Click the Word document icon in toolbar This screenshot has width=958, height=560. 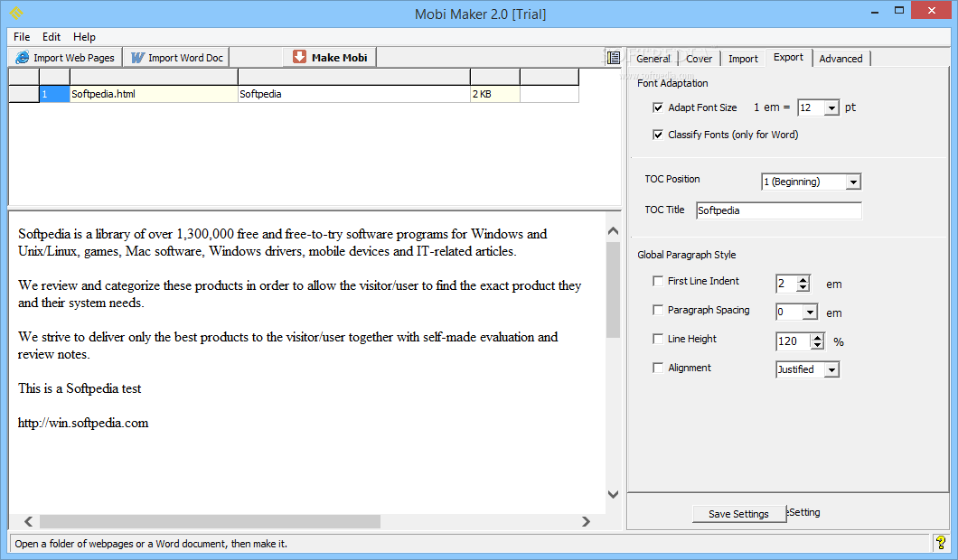click(x=137, y=58)
